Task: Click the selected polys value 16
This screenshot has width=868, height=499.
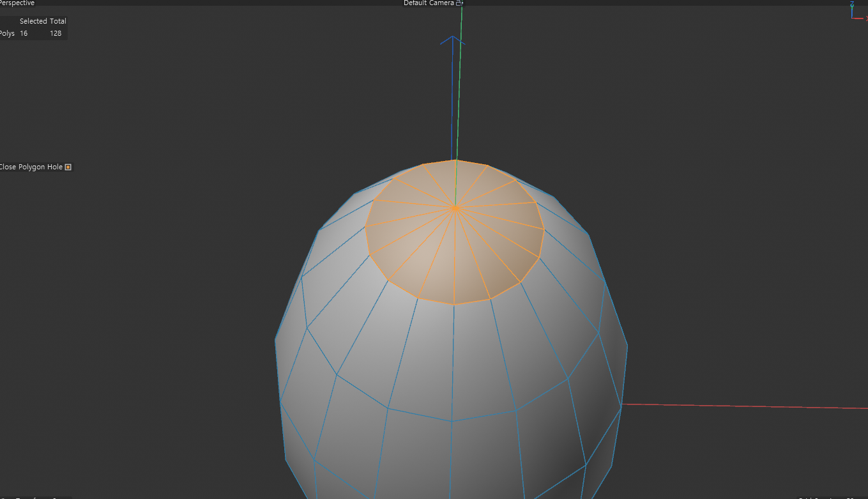Action: 24,34
